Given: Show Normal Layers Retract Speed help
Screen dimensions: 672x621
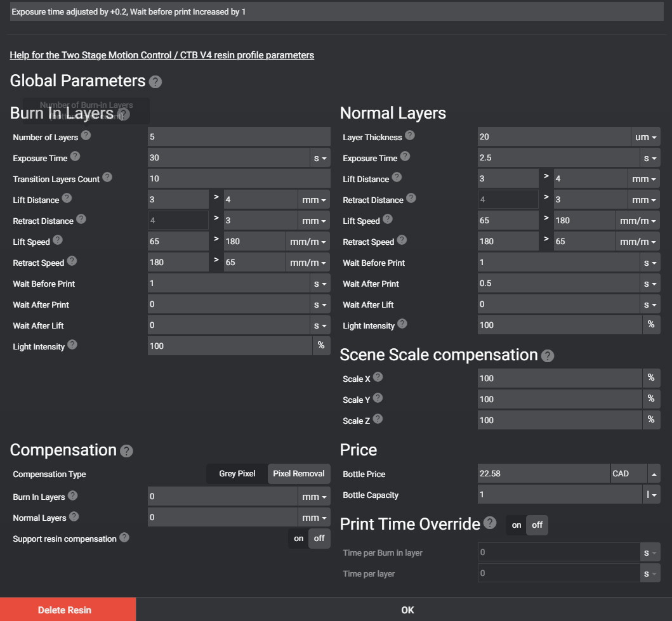Looking at the screenshot, I should pos(402,240).
